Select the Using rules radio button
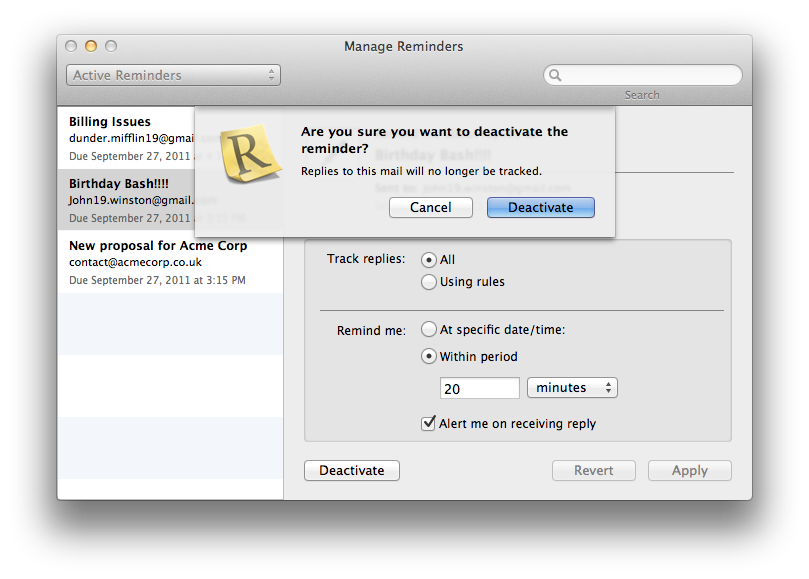The image size is (809, 579). click(x=429, y=282)
